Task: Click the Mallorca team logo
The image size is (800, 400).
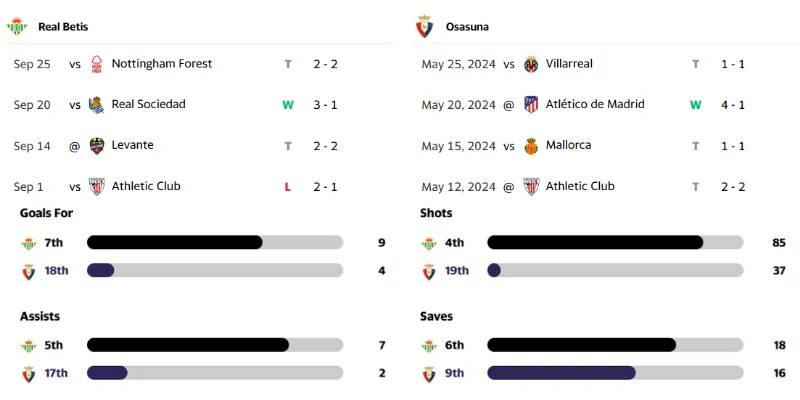Action: (x=531, y=146)
